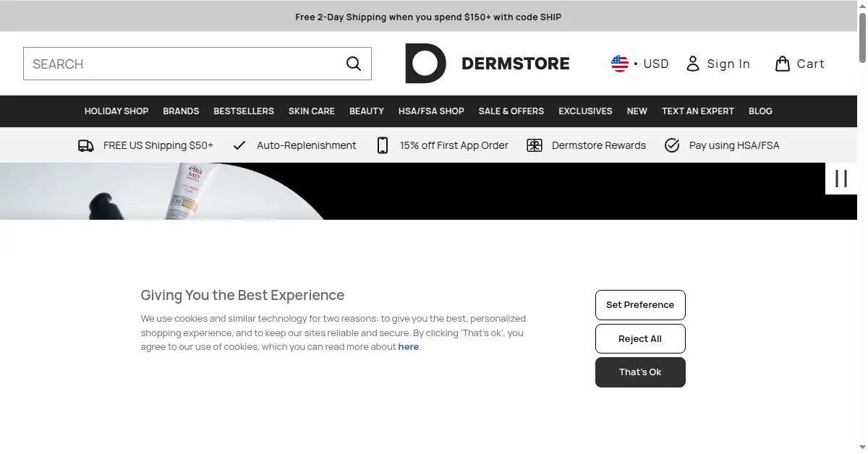The image size is (868, 454).
Task: Click the Set Preference button
Action: pyautogui.click(x=640, y=305)
